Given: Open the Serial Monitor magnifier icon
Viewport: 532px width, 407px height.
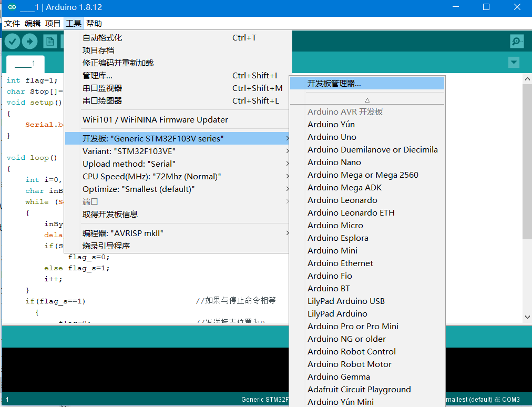Looking at the screenshot, I should (x=517, y=42).
